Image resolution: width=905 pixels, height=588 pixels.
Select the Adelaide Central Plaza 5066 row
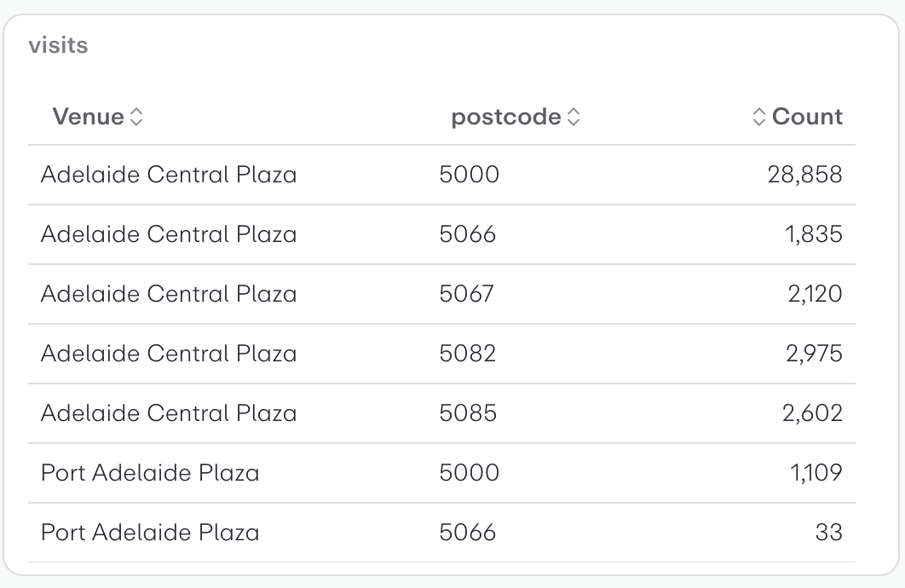pyautogui.click(x=169, y=234)
